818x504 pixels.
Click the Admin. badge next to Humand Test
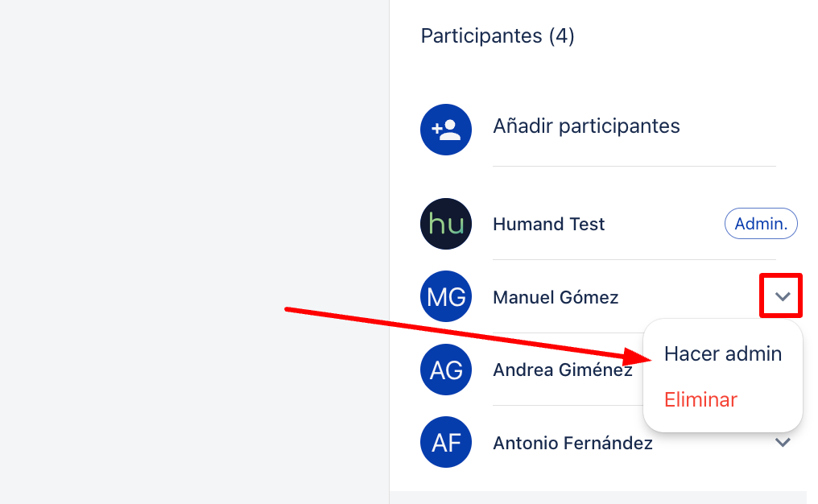(761, 223)
